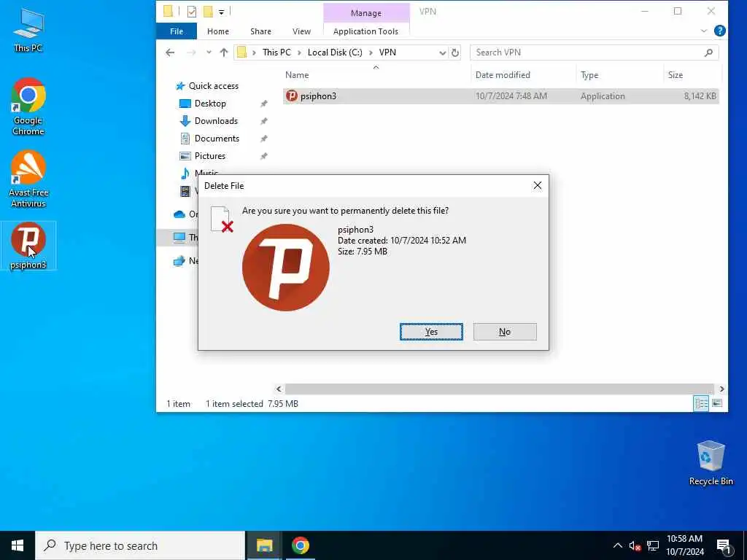The width and height of the screenshot is (747, 560).
Task: Open Documents in the navigation pane
Action: pos(217,139)
